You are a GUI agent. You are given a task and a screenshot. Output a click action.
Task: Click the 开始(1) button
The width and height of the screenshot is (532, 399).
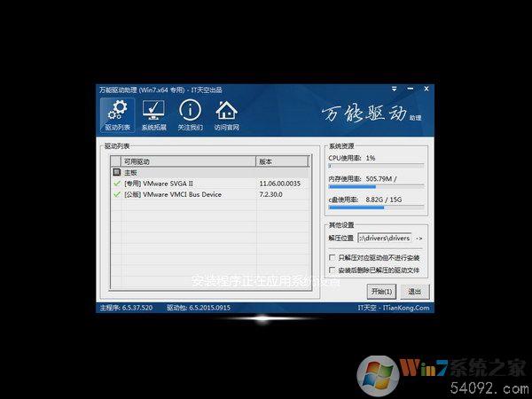pyautogui.click(x=381, y=292)
